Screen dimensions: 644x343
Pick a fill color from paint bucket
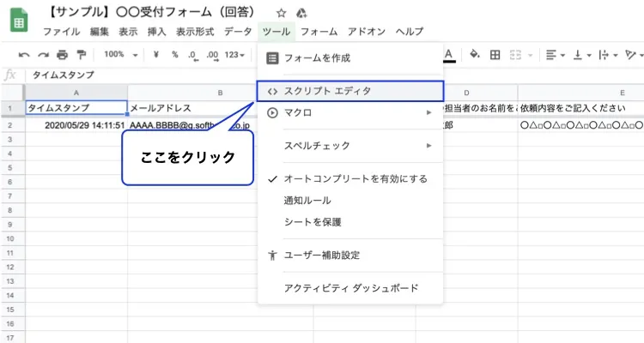(475, 54)
